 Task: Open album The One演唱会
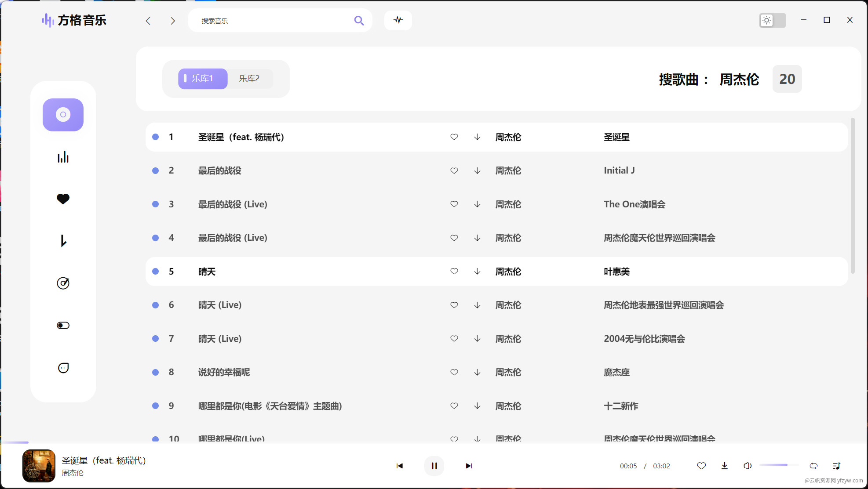635,204
